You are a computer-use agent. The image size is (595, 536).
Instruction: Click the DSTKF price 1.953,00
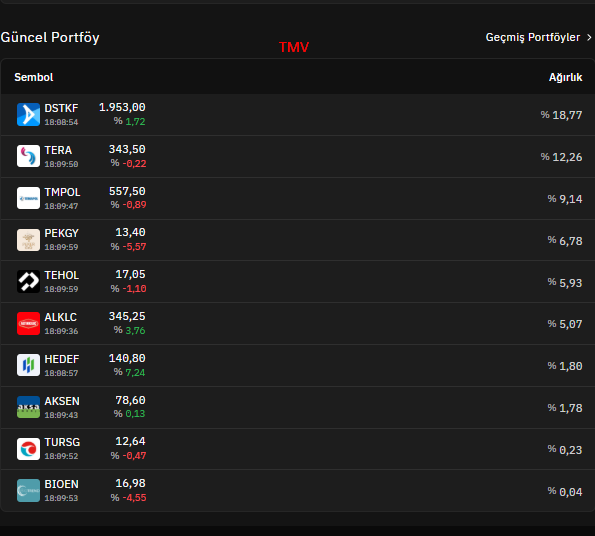[122, 107]
